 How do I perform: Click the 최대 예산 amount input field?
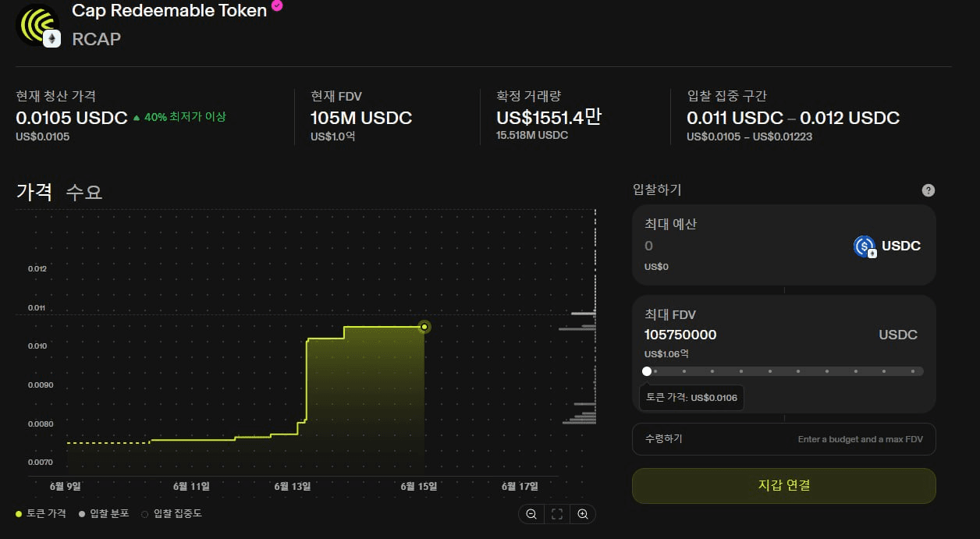[741, 246]
